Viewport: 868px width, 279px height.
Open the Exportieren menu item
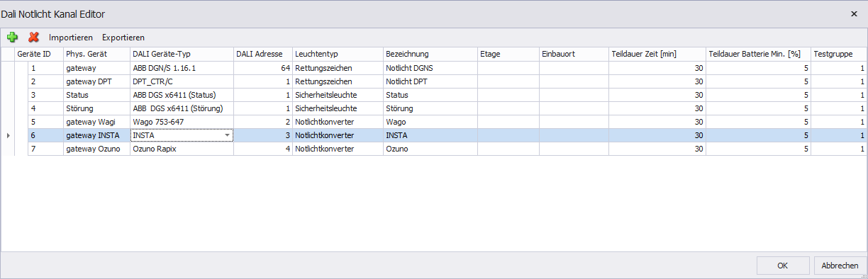coord(123,37)
